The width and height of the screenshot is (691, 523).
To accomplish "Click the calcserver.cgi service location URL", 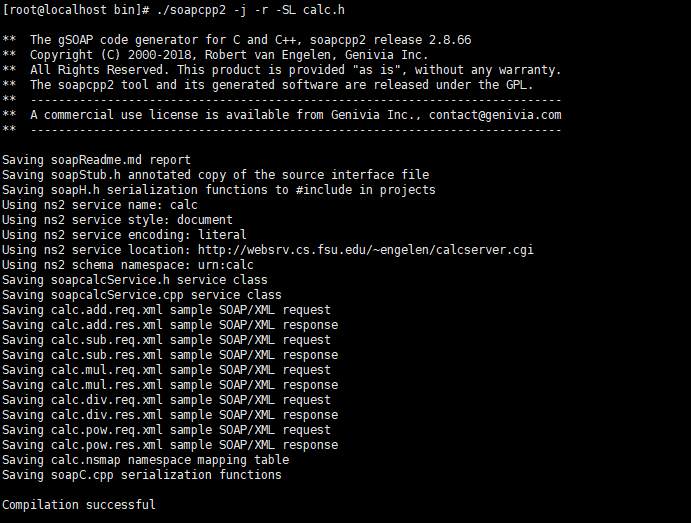I will (366, 250).
